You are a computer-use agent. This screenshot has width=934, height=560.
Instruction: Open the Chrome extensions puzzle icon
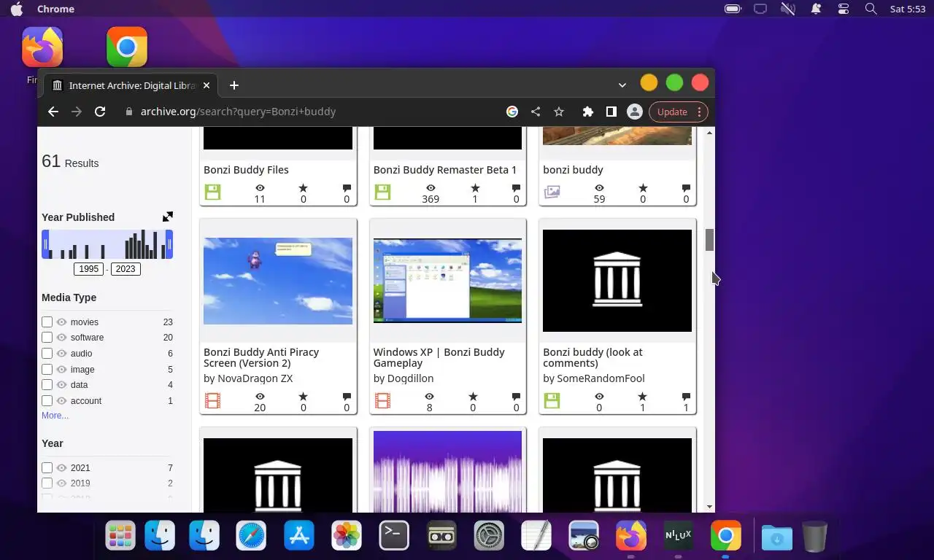click(x=587, y=112)
